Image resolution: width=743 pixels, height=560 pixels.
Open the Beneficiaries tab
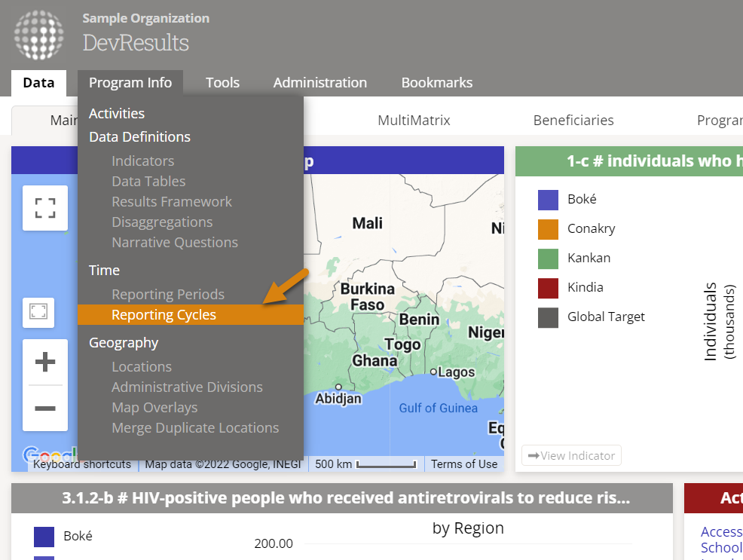(x=573, y=121)
